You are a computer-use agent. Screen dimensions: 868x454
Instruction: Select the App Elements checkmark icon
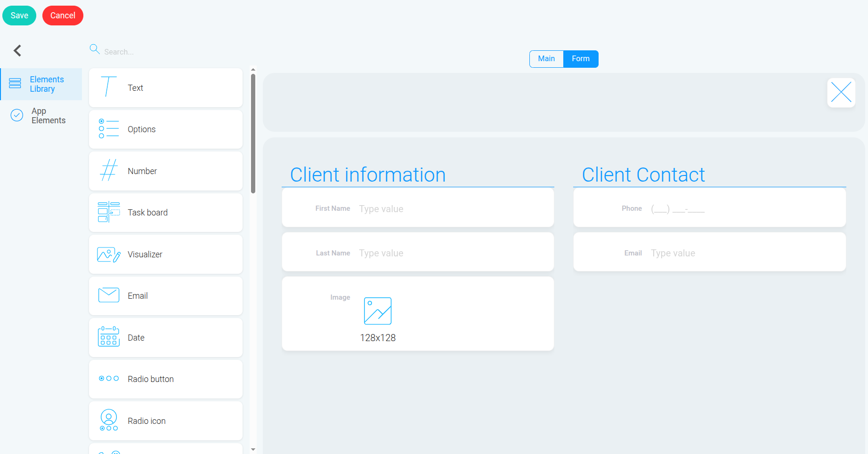tap(17, 115)
